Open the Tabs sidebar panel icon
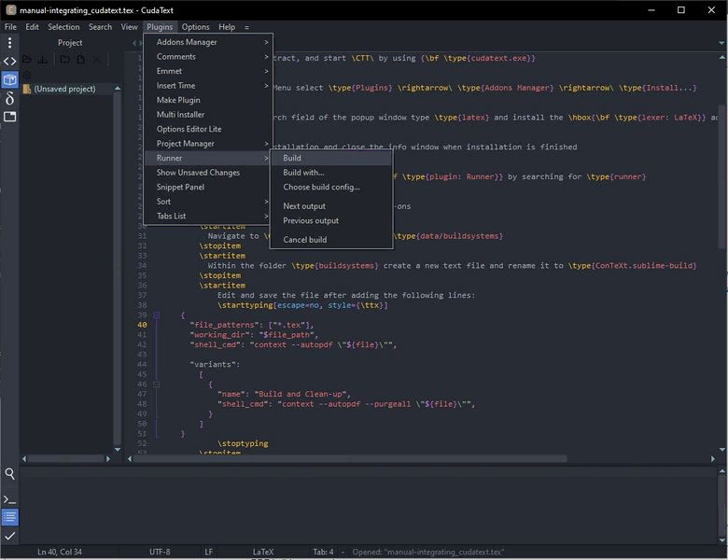The image size is (728, 560). 9,117
